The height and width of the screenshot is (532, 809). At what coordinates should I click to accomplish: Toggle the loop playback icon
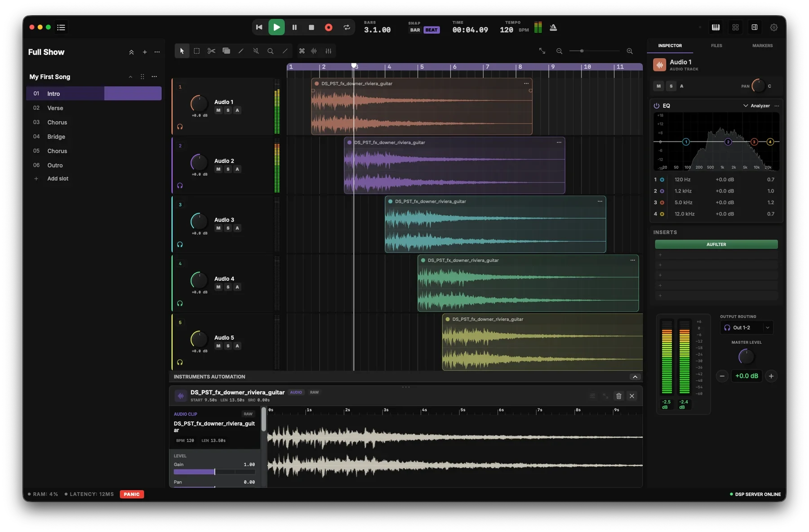347,27
